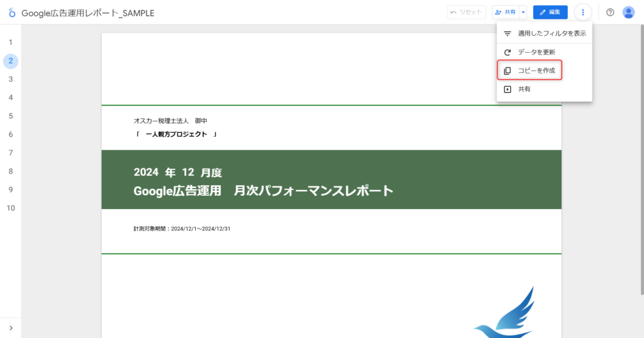This screenshot has height=338, width=644.
Task: Click the Looker Studio logo icon
Action: coord(11,13)
